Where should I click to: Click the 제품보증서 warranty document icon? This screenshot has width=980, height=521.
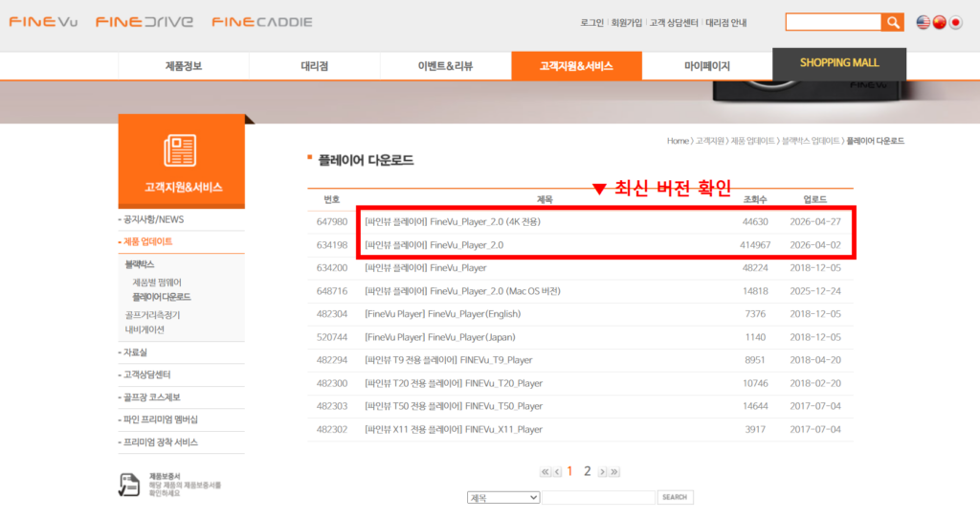click(129, 485)
